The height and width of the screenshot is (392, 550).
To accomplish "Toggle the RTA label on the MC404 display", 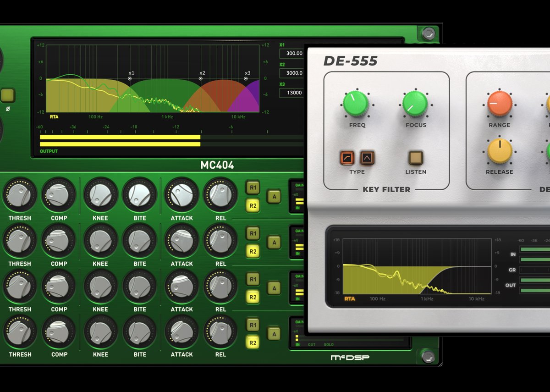I will 54,117.
